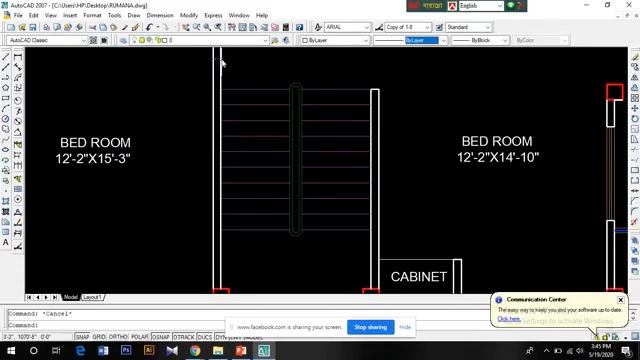Select the Line draw tool
The image size is (640, 360).
[6, 57]
